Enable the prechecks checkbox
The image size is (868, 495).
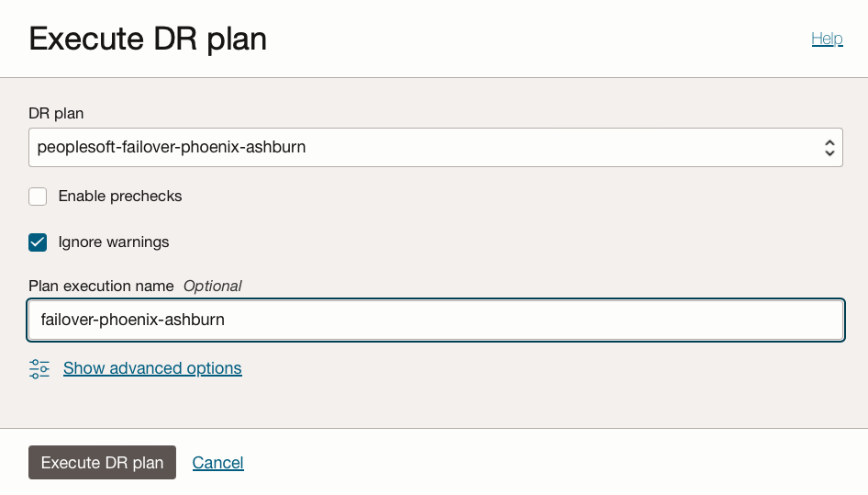click(x=38, y=197)
